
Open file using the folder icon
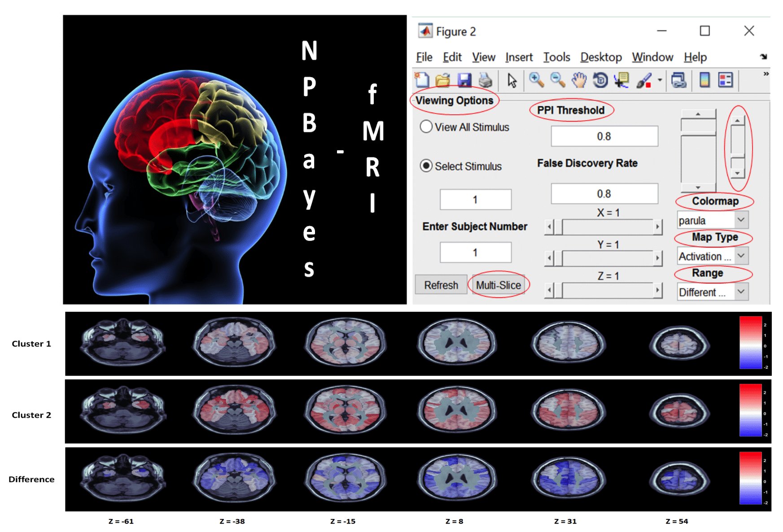click(443, 80)
